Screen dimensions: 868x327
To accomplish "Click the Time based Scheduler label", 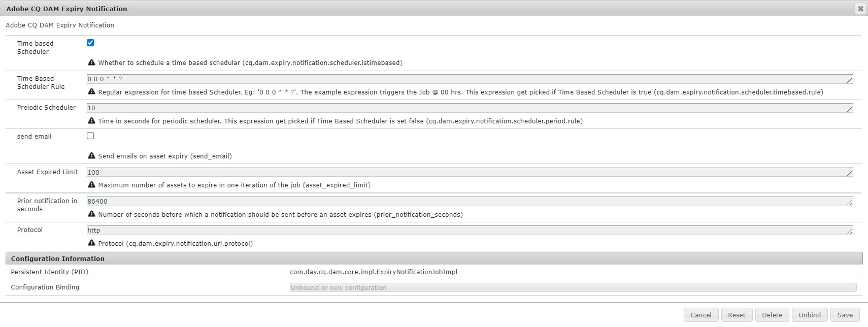I will coord(35,47).
